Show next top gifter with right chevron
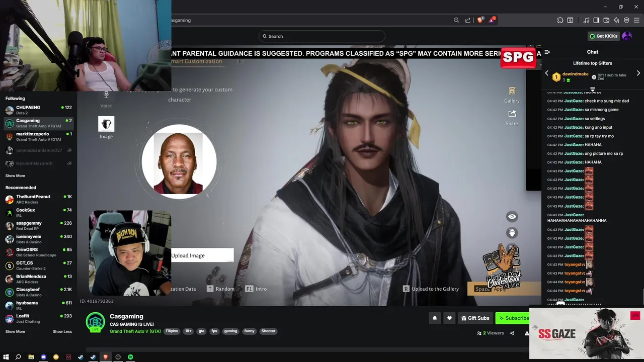Viewport: 644px width, 362px height. pos(638,73)
